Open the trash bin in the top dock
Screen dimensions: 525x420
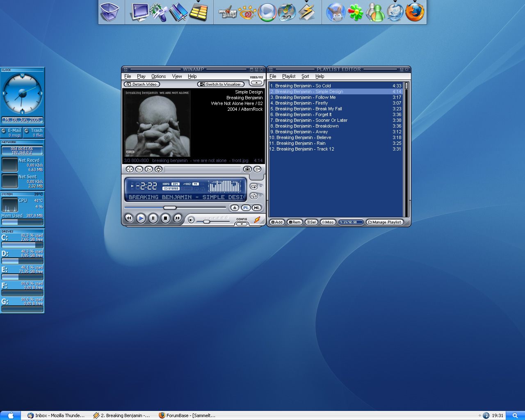[x=110, y=11]
